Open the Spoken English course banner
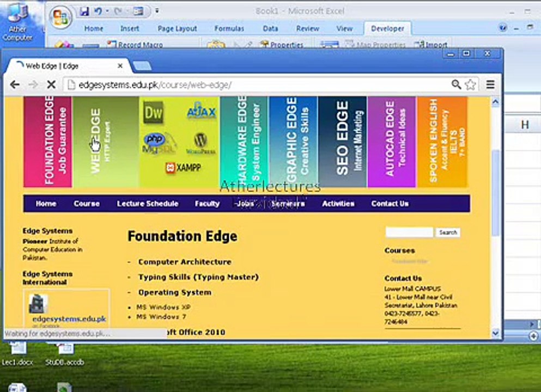 (x=442, y=142)
